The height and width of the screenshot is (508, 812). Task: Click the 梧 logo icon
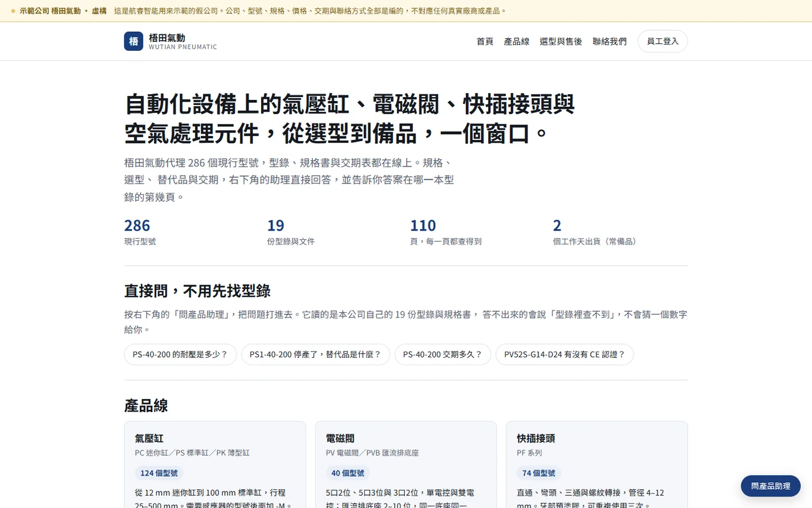[133, 41]
